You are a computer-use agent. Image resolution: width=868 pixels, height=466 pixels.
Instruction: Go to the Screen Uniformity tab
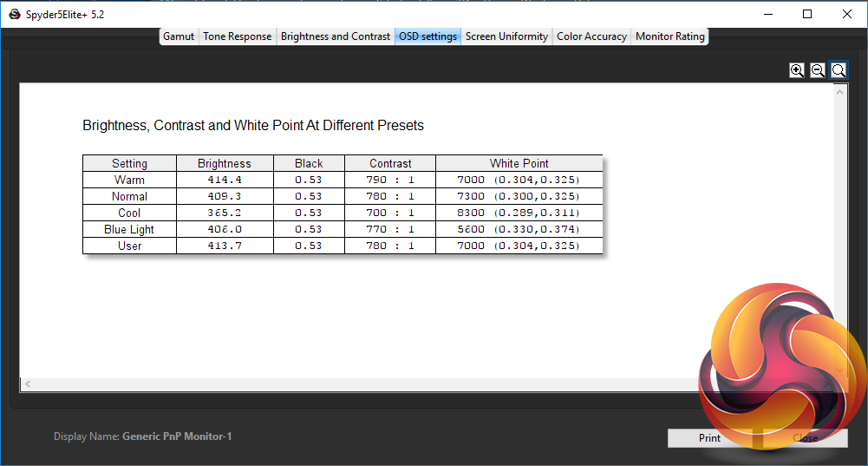click(x=506, y=36)
